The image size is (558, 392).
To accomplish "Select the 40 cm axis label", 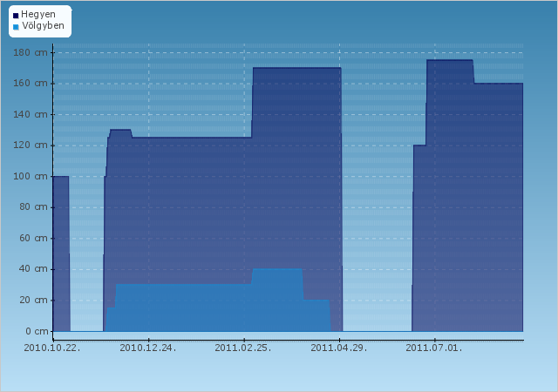I will tap(33, 269).
